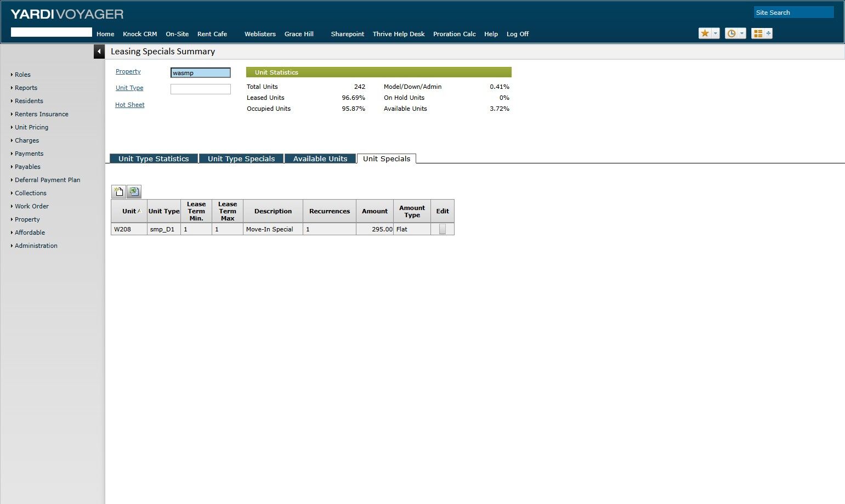Expand the Unit Pricing sidebar section
Image resolution: width=845 pixels, height=504 pixels.
coord(31,127)
